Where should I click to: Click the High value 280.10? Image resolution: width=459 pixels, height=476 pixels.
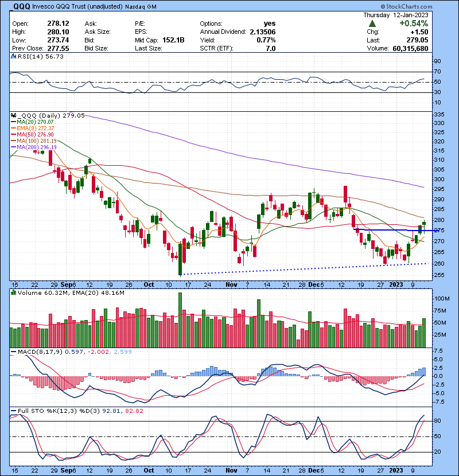[x=58, y=32]
